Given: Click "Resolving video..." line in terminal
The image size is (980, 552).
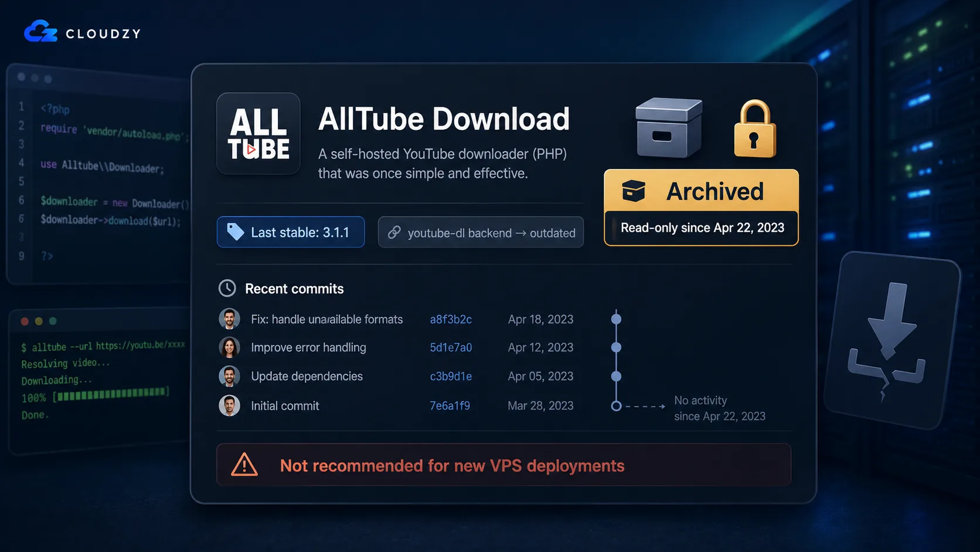Looking at the screenshot, I should click(x=66, y=363).
